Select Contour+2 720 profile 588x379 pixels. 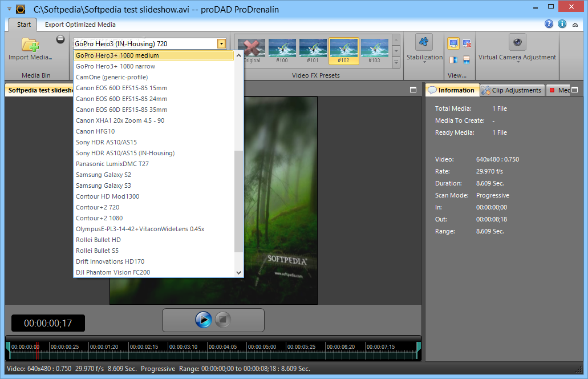click(x=153, y=208)
